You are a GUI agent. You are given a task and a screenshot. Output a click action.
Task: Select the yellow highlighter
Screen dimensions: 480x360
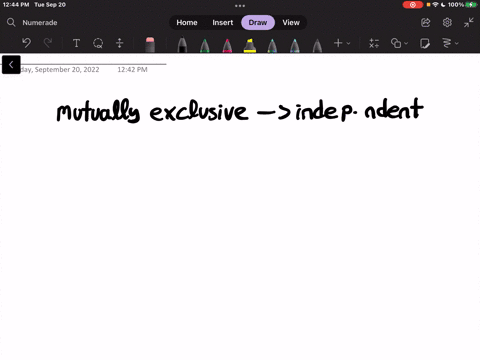(x=250, y=45)
